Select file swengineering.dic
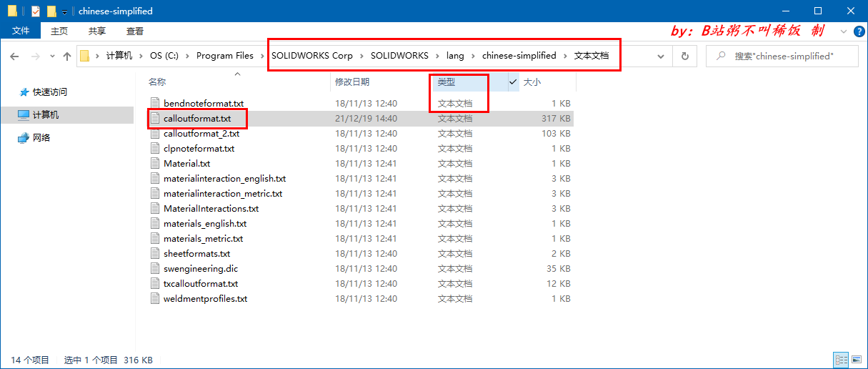This screenshot has width=868, height=369. (201, 269)
